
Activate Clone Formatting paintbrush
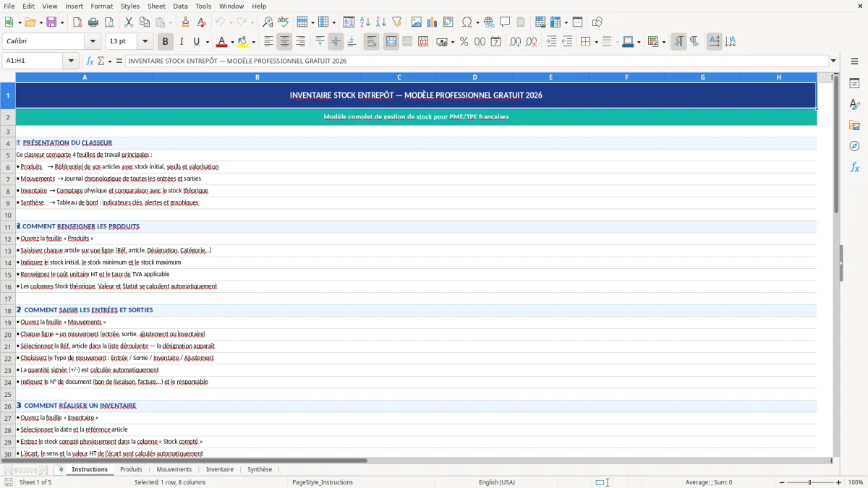click(x=185, y=22)
